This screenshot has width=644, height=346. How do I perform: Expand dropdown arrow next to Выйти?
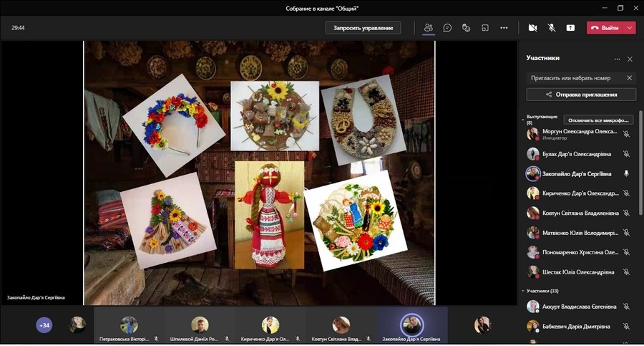click(629, 28)
